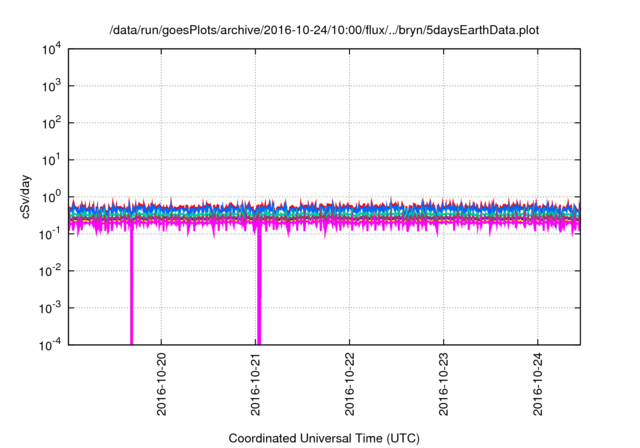The width and height of the screenshot is (640, 448).
Task: Click the 10^3 y-axis tick label
Action: point(51,86)
